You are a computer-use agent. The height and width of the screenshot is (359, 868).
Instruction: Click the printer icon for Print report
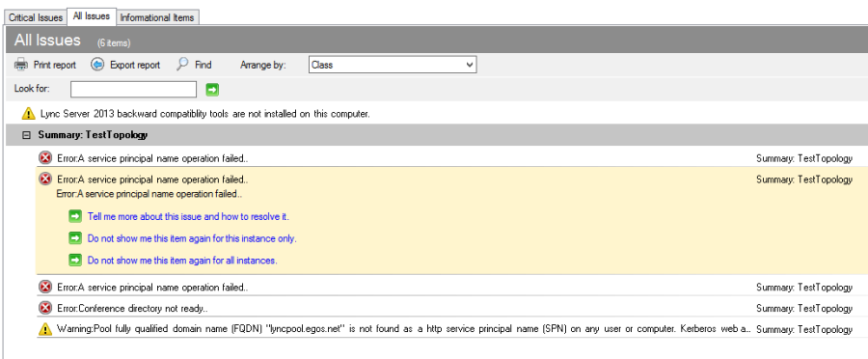pos(21,65)
